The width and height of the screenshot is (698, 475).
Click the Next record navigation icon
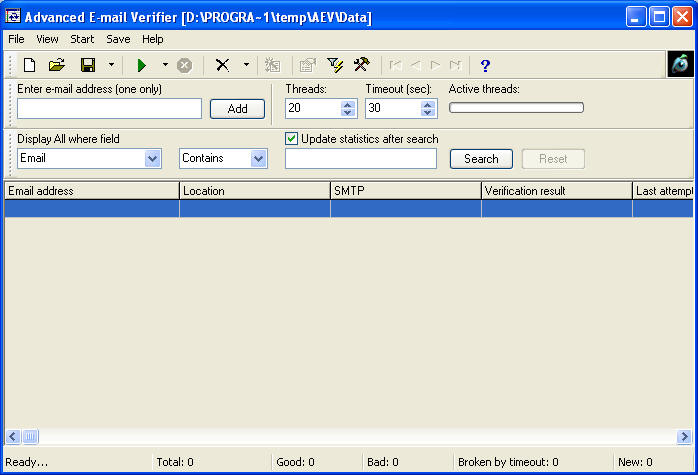(x=435, y=65)
